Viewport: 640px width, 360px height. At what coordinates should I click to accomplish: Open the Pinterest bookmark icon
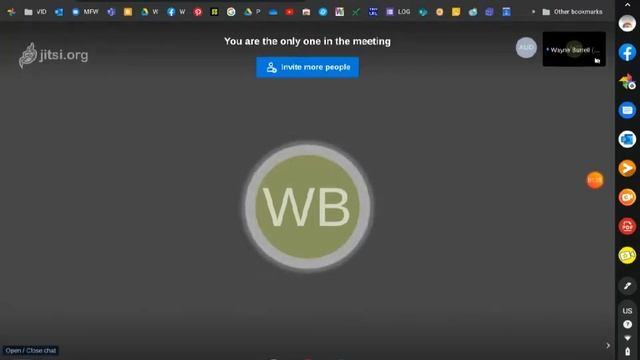pos(198,12)
